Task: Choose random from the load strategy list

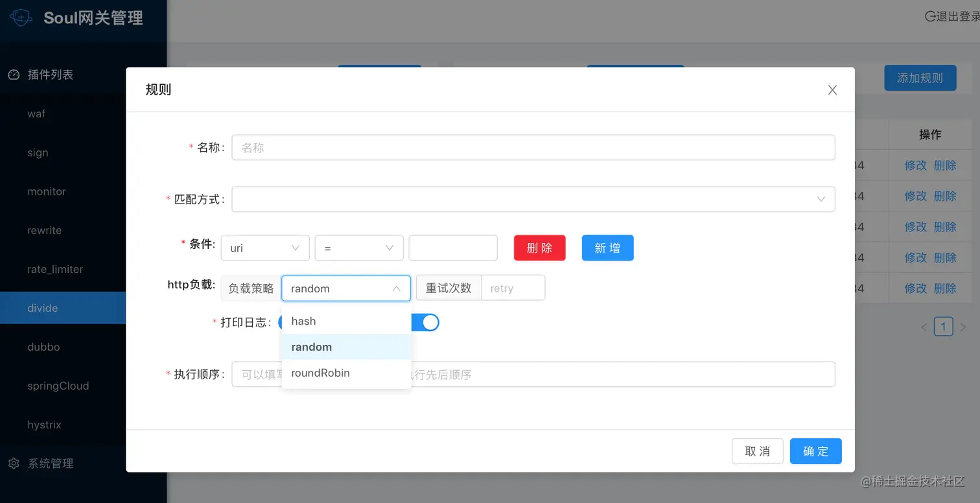Action: point(346,347)
